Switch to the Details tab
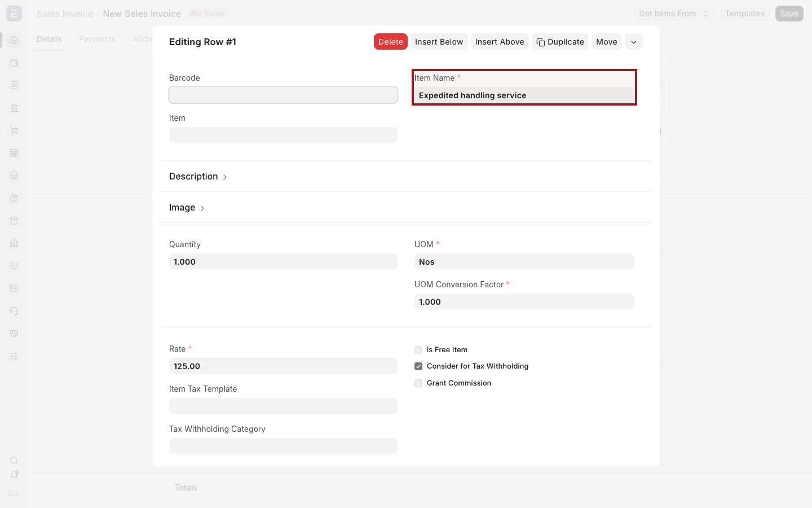Image resolution: width=812 pixels, height=508 pixels. tap(49, 39)
